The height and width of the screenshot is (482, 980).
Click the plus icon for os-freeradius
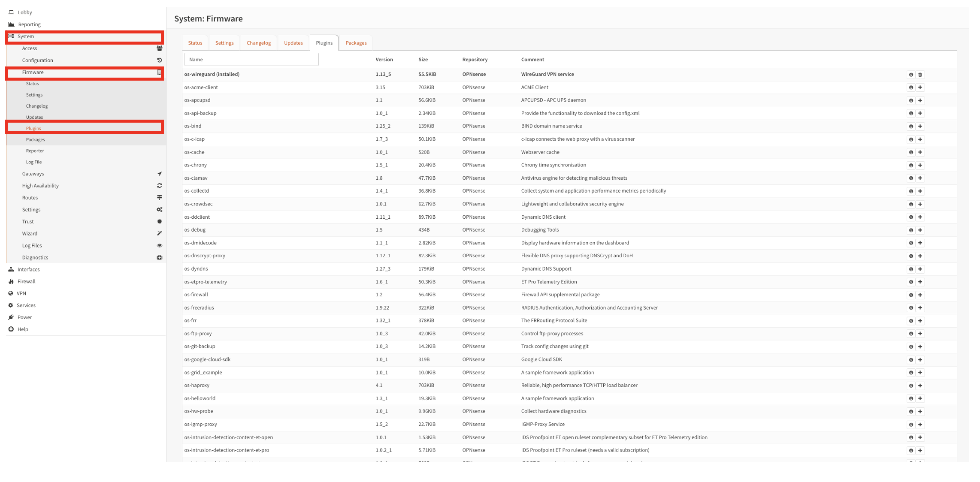point(920,308)
